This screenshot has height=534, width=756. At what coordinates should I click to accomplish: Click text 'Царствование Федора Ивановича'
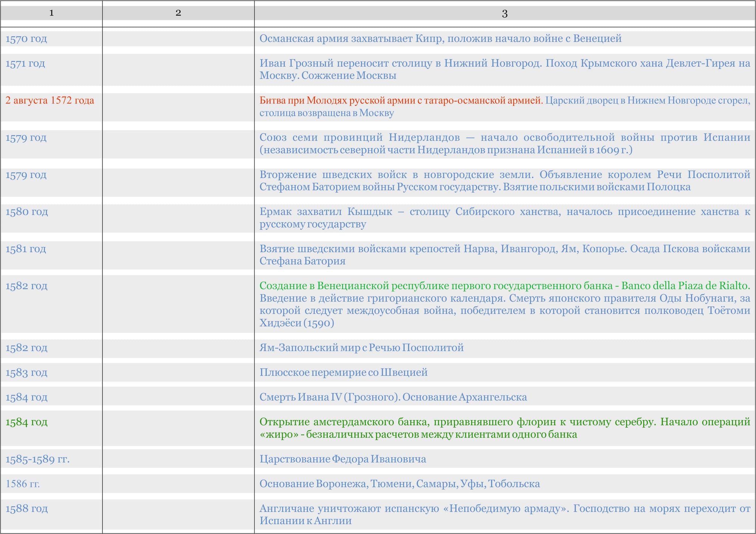click(x=343, y=459)
